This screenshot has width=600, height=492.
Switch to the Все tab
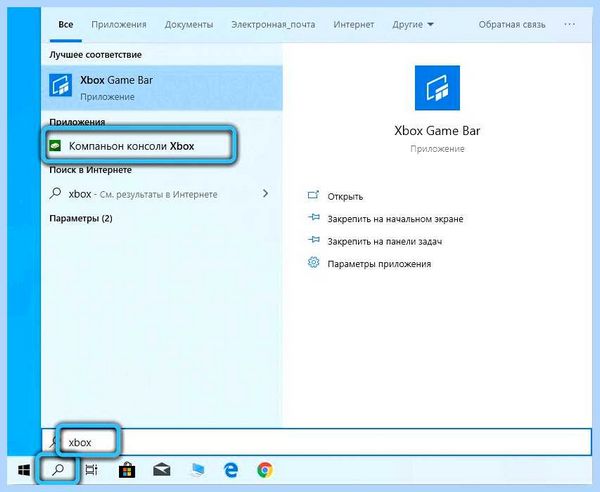65,24
